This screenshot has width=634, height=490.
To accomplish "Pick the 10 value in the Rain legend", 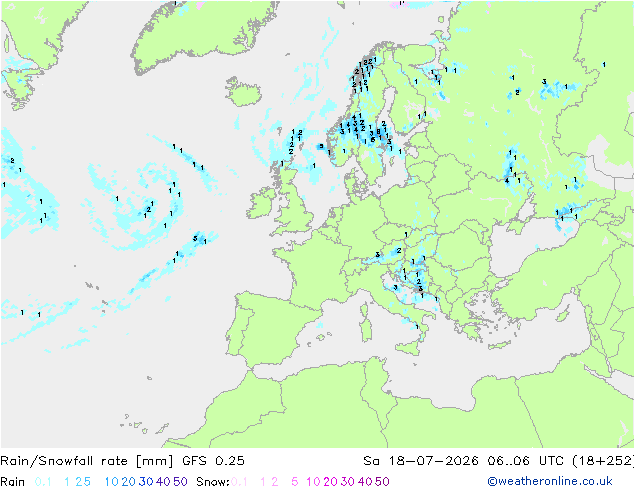I will click(x=112, y=482).
